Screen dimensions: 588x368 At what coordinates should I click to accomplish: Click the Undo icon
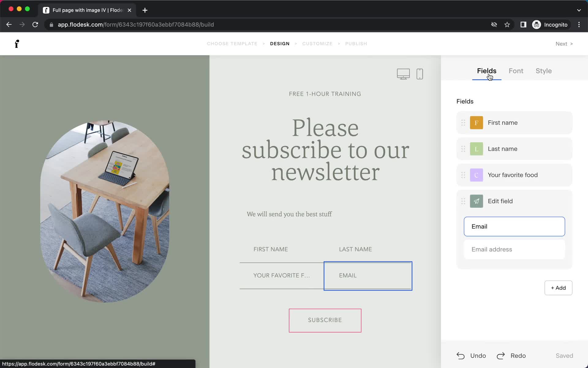point(461,356)
